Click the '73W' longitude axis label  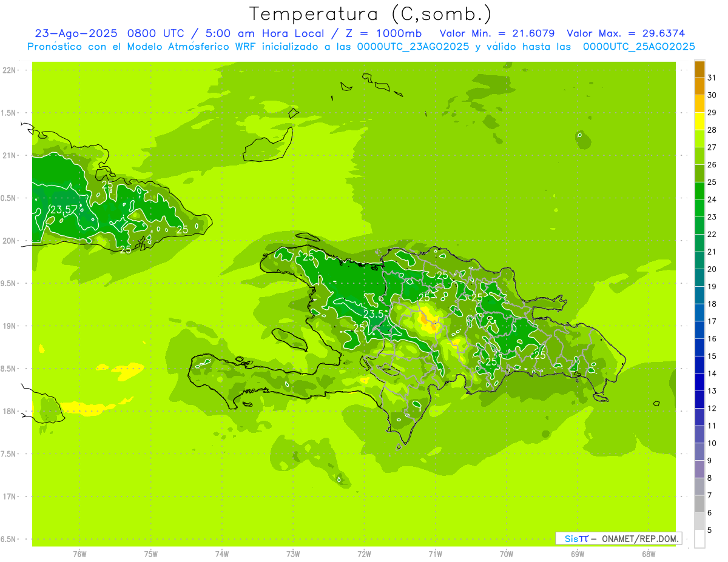pos(293,554)
